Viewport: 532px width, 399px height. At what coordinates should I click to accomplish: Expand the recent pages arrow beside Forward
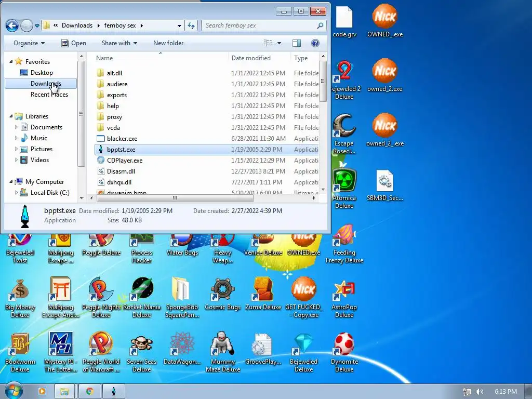pyautogui.click(x=37, y=26)
